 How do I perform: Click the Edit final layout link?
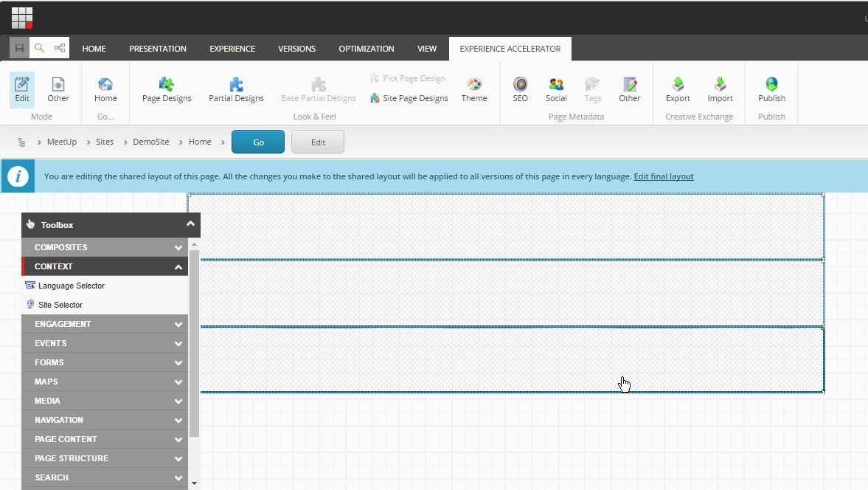pos(663,176)
